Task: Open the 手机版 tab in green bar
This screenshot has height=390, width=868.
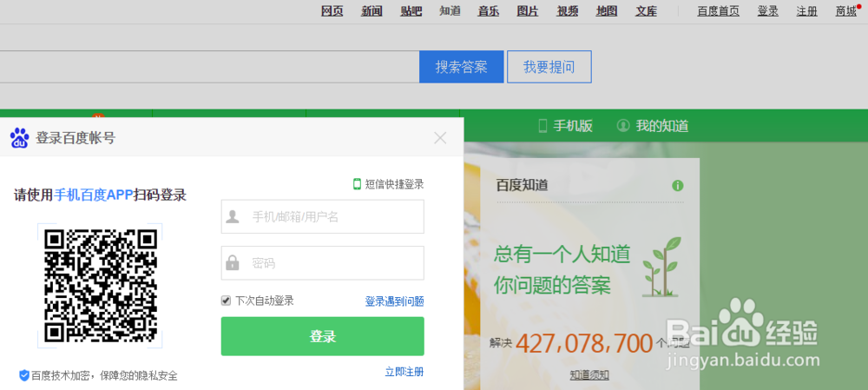Action: coord(566,126)
